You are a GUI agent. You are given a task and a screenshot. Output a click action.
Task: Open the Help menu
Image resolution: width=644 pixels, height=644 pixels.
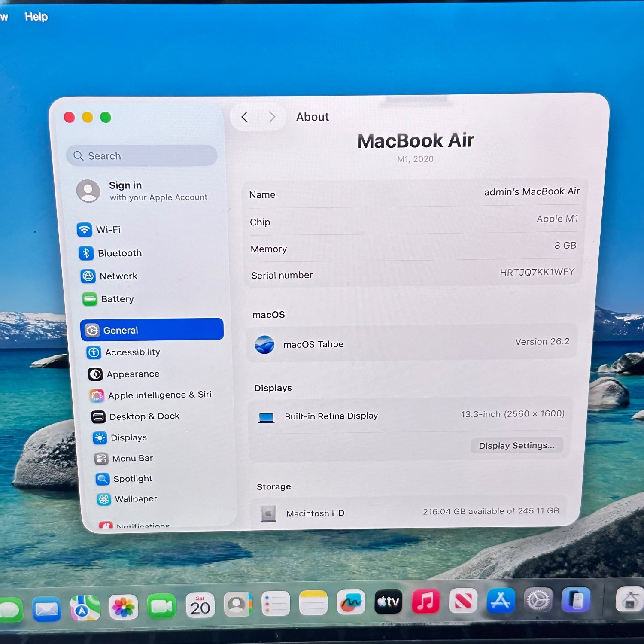pyautogui.click(x=36, y=17)
